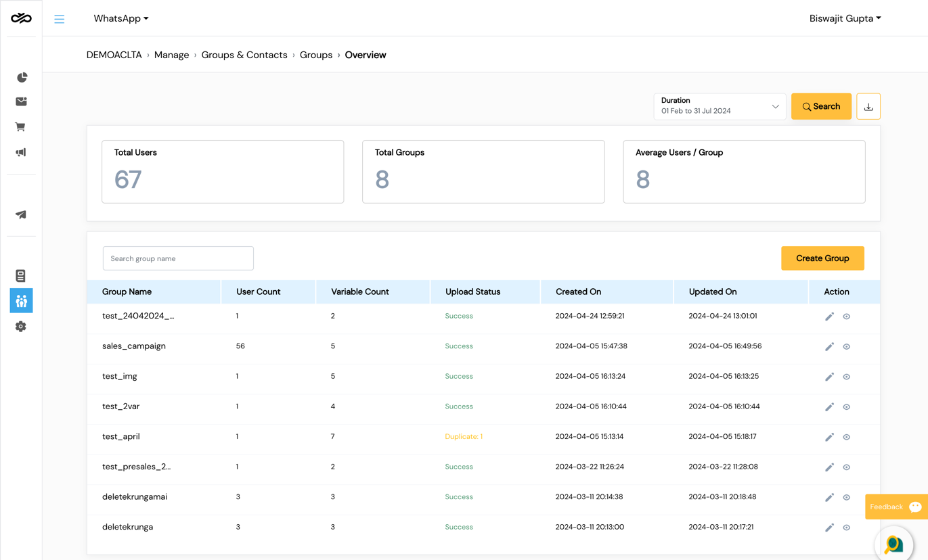Go to Groups breadcrumb
This screenshot has width=928, height=560.
pyautogui.click(x=316, y=55)
